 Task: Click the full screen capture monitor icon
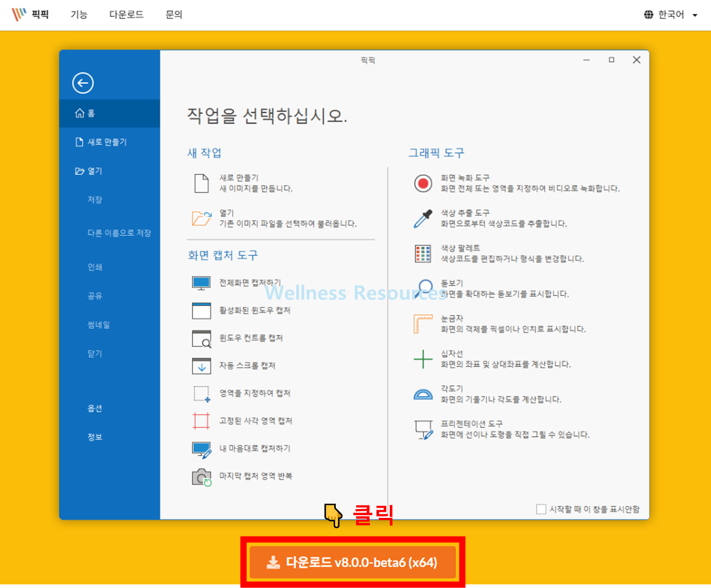[x=201, y=283]
